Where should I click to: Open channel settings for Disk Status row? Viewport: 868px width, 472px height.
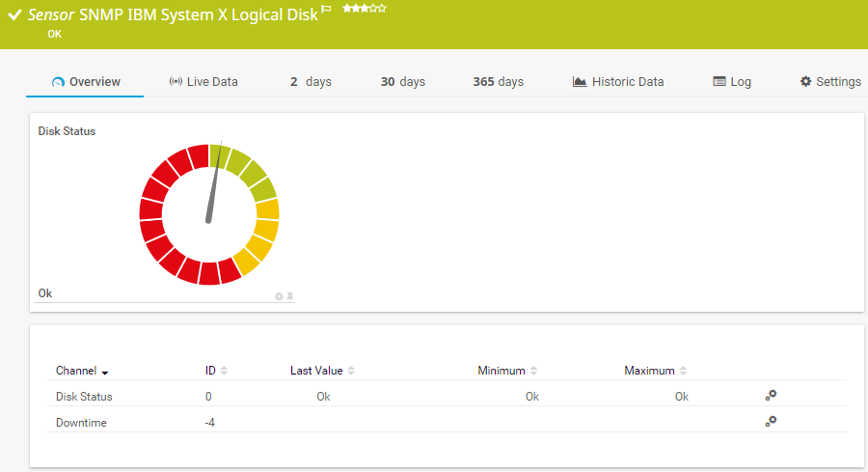click(x=771, y=395)
